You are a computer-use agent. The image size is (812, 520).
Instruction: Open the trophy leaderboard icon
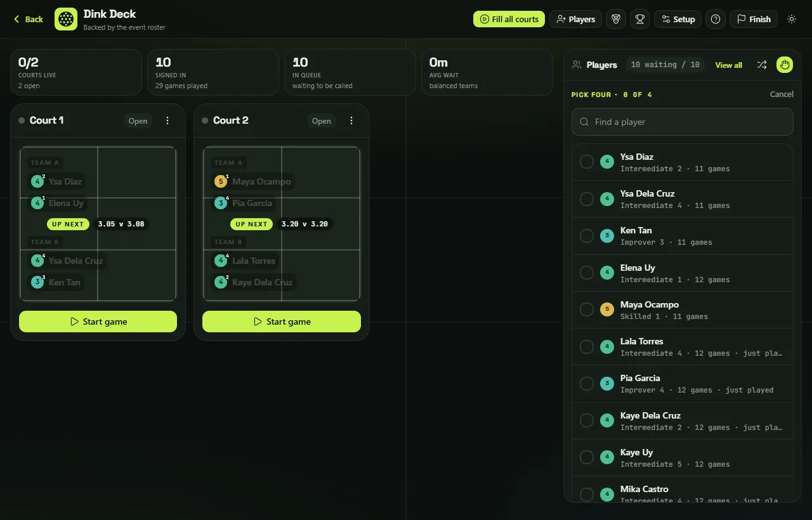point(639,19)
